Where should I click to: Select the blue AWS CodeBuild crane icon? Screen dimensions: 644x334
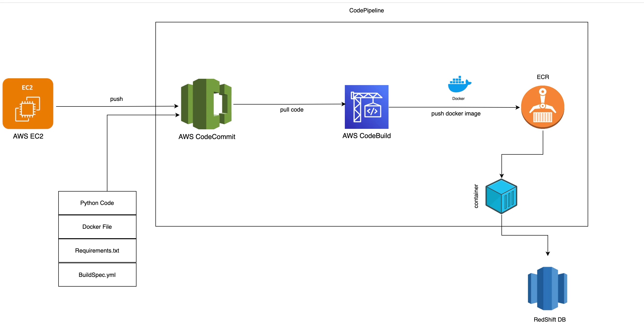point(366,107)
